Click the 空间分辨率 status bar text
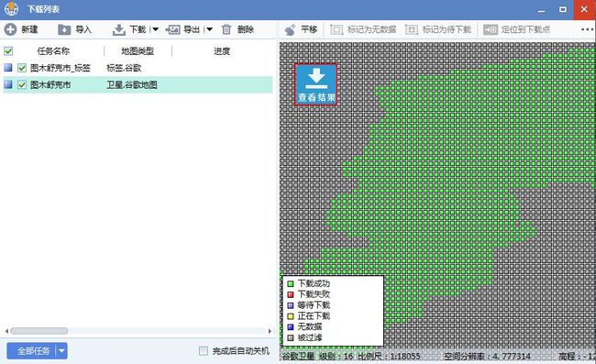This screenshot has height=364, width=596. [x=487, y=357]
